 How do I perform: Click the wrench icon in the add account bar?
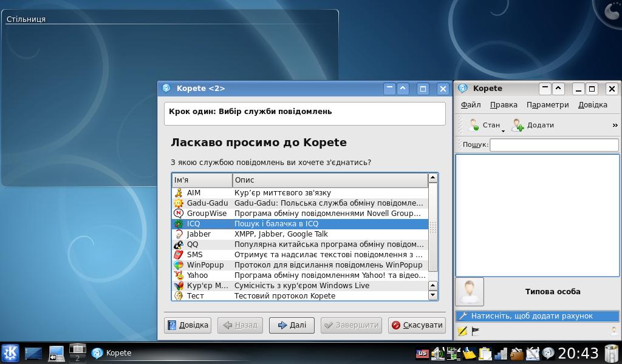coord(462,315)
